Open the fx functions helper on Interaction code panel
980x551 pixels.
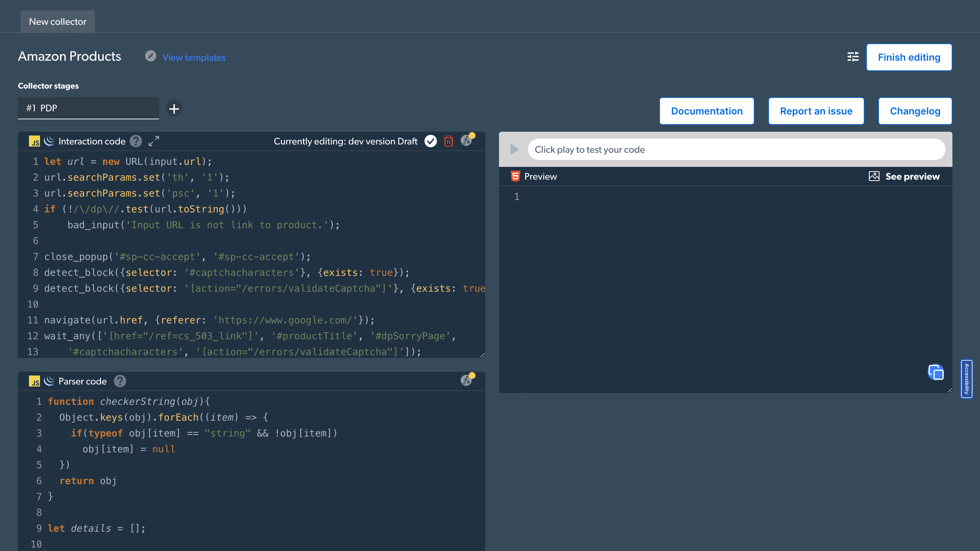click(x=467, y=141)
